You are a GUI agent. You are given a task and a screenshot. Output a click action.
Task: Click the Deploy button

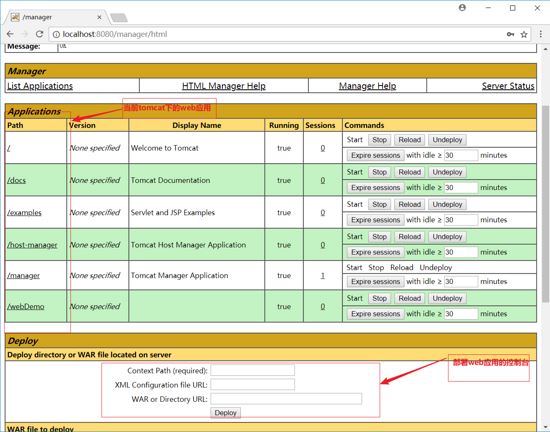(x=225, y=413)
